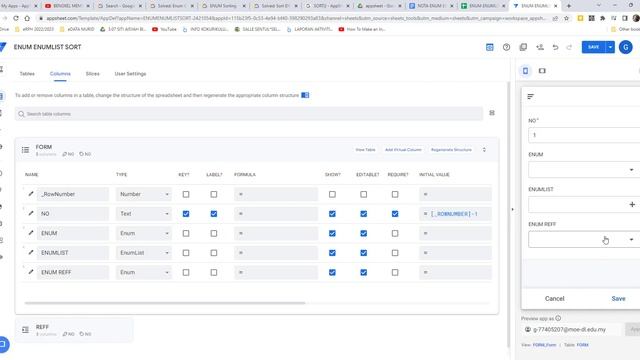Screen dimensions: 640x360
Task: Open the help question mark icon
Action: coord(506,47)
